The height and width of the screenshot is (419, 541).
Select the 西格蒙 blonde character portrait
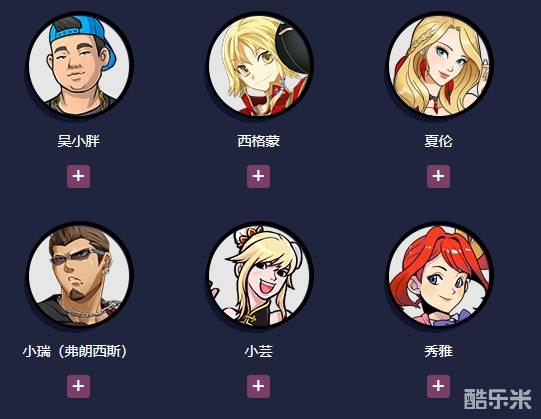[x=259, y=65]
